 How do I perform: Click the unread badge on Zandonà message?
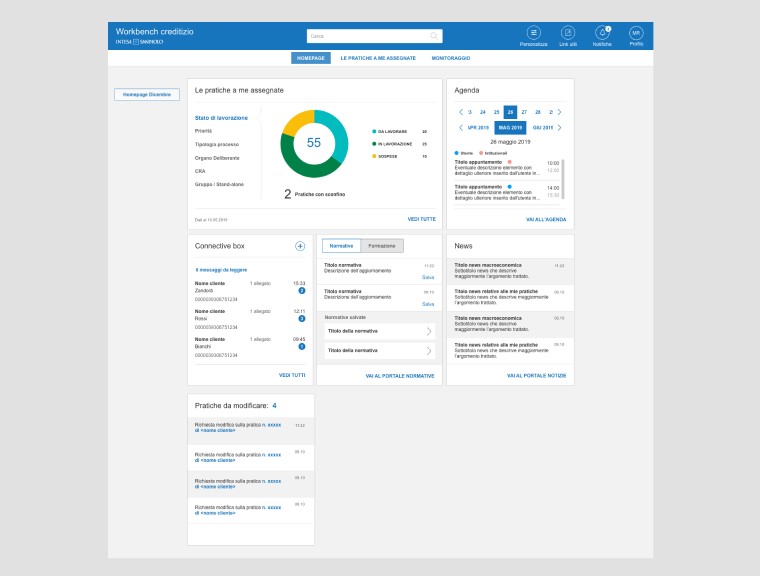[x=301, y=291]
